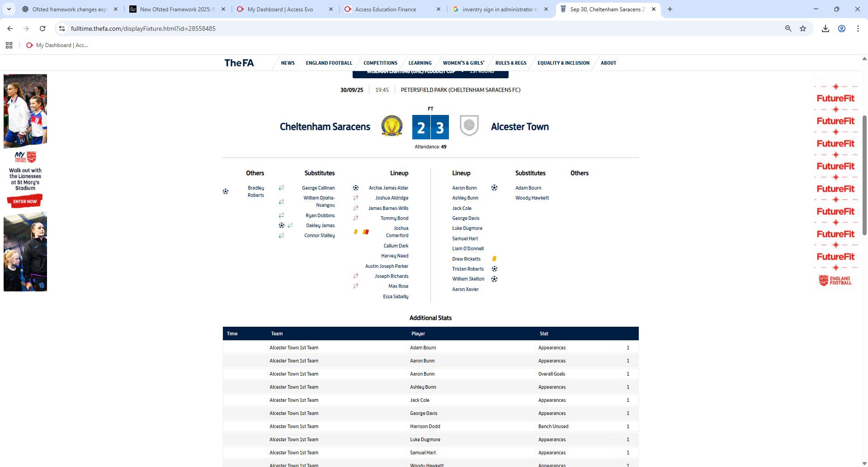Open the Chrome profile icon
868x467 pixels.
[x=842, y=29]
